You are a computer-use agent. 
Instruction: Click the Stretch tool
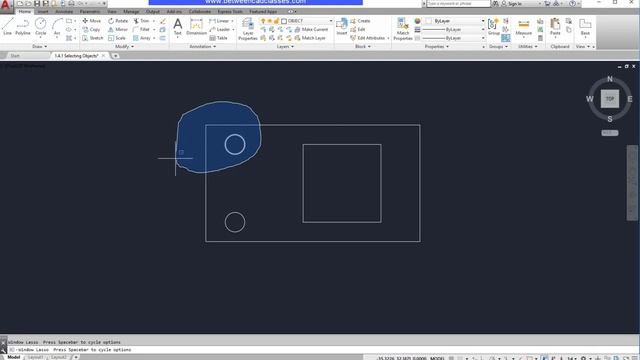coord(93,38)
